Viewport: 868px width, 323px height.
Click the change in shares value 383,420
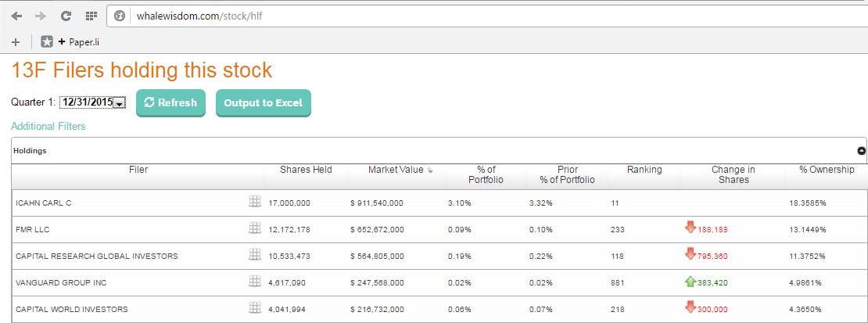tap(712, 282)
